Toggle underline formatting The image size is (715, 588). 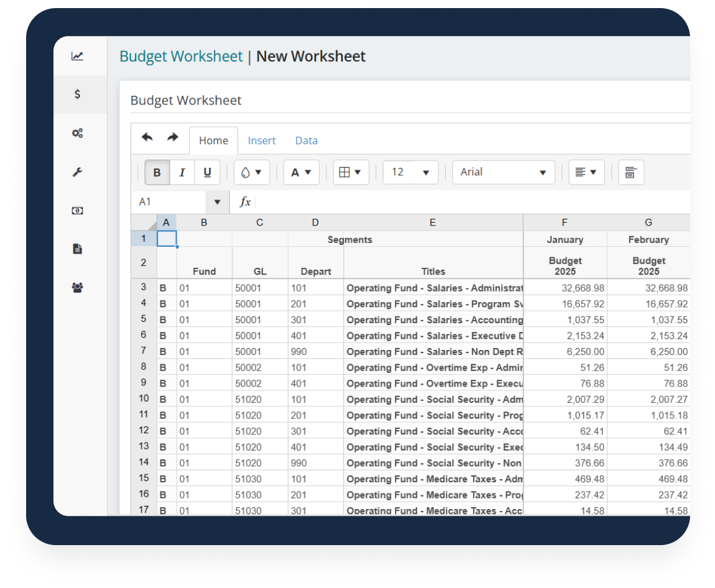click(x=207, y=173)
